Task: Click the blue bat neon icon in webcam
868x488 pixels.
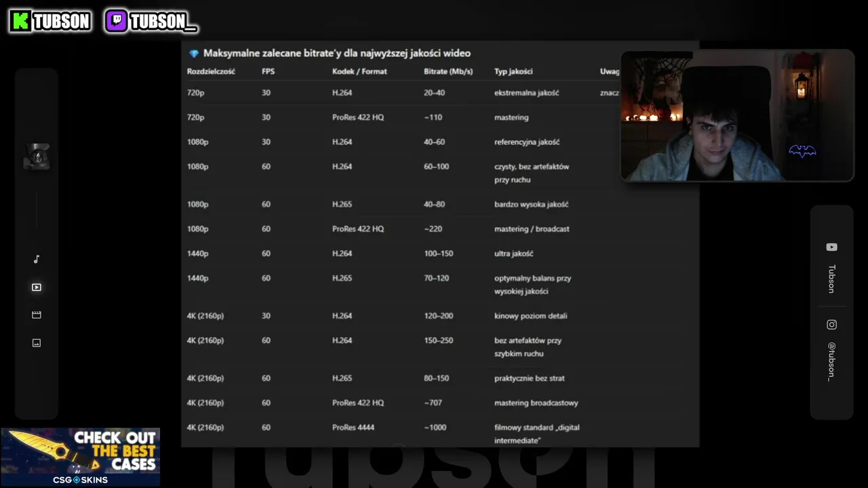Action: [802, 151]
